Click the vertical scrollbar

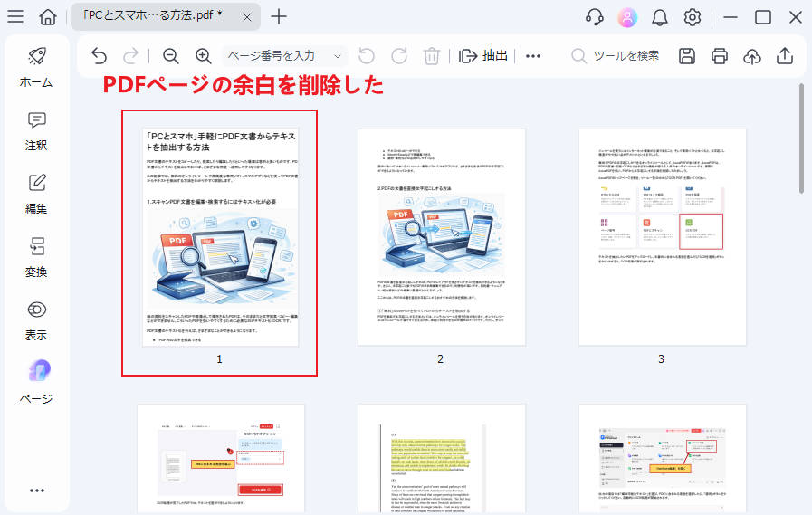[x=802, y=138]
